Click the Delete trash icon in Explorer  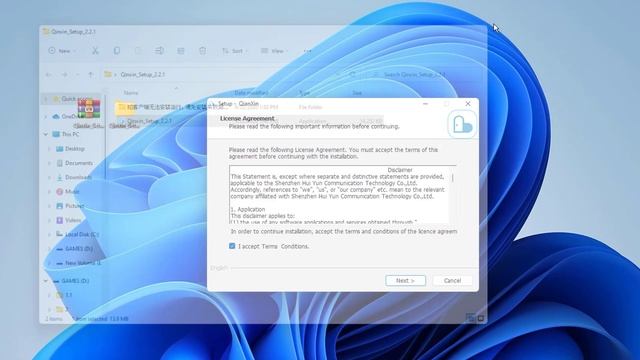(x=202, y=51)
